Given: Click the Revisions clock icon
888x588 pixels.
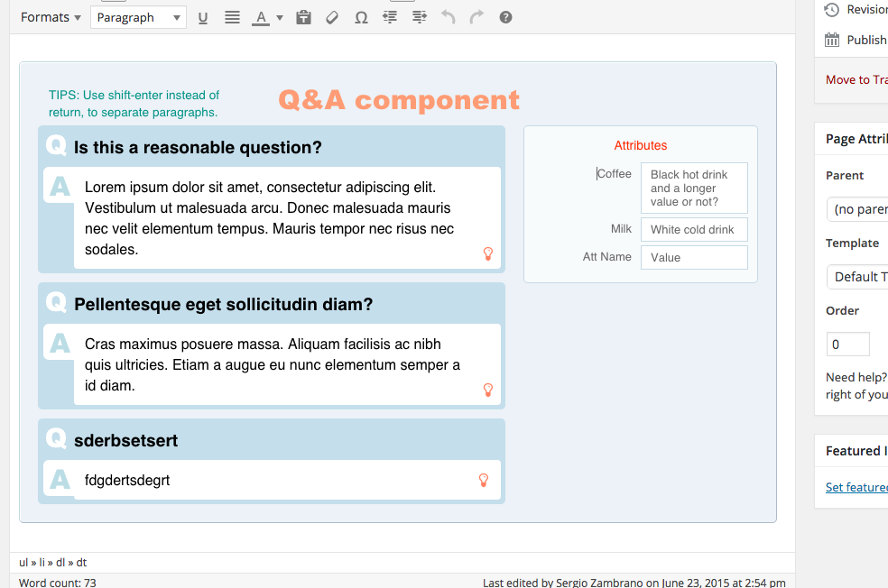Looking at the screenshot, I should coord(831,10).
